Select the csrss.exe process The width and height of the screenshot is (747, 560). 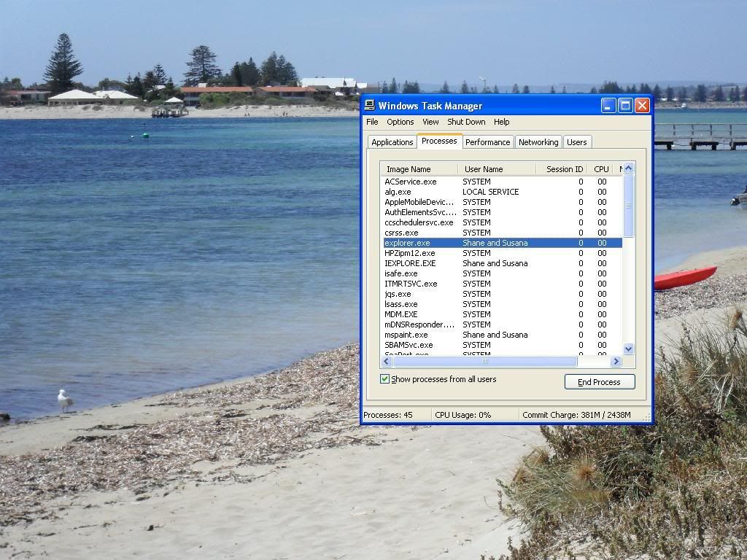pyautogui.click(x=502, y=233)
